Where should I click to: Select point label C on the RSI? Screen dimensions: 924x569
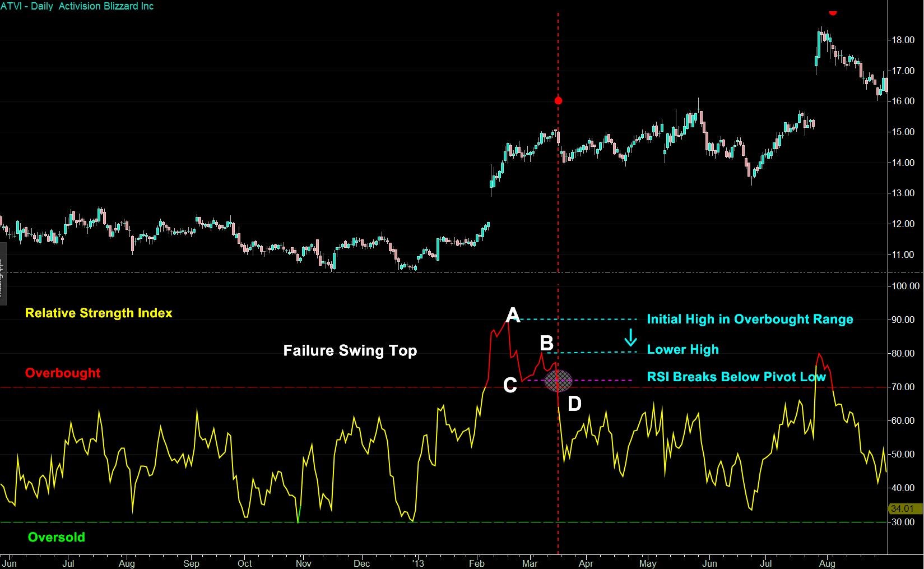510,385
